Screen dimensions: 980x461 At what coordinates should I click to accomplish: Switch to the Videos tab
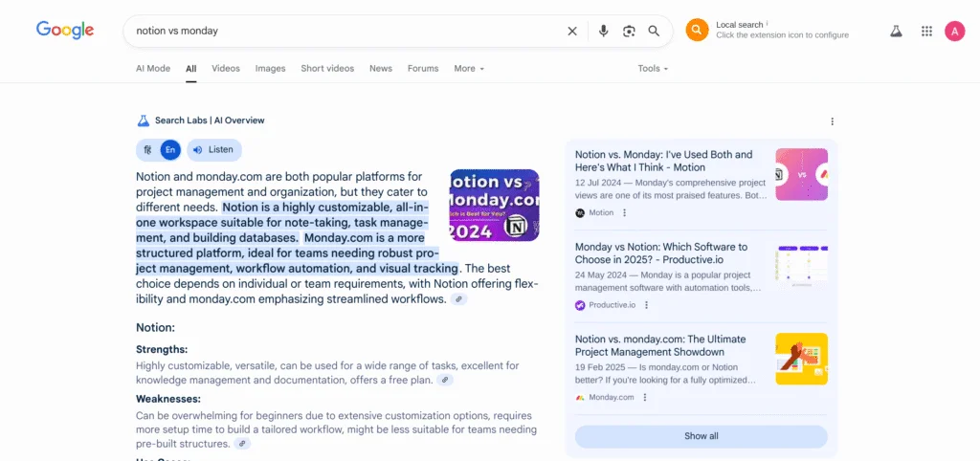226,69
